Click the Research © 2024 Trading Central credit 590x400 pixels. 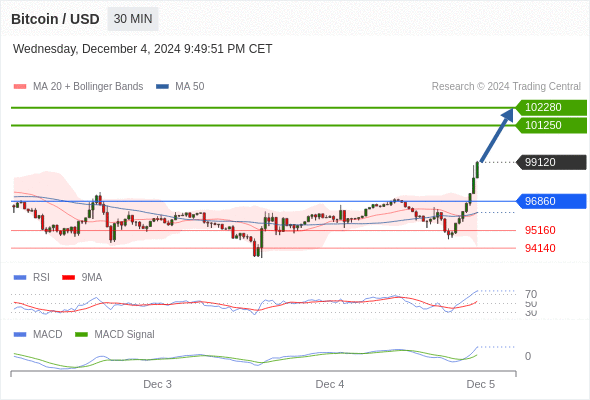506,87
